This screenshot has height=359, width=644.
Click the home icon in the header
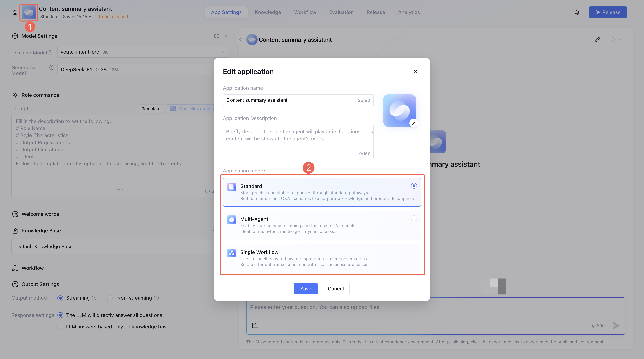coord(15,12)
